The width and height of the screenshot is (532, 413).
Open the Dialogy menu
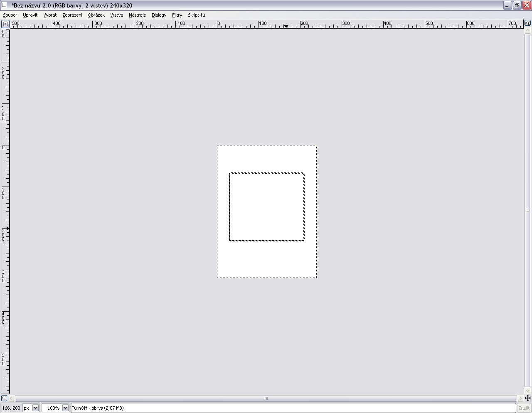click(159, 15)
